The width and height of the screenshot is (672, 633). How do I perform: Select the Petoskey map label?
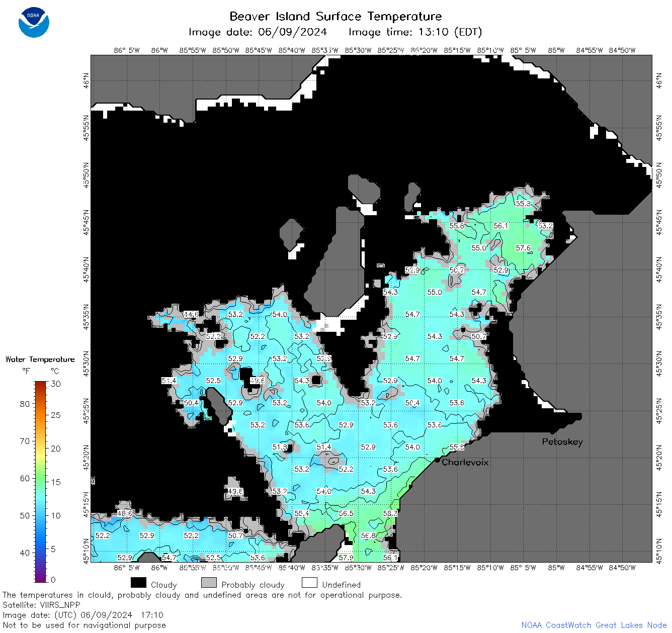click(562, 442)
